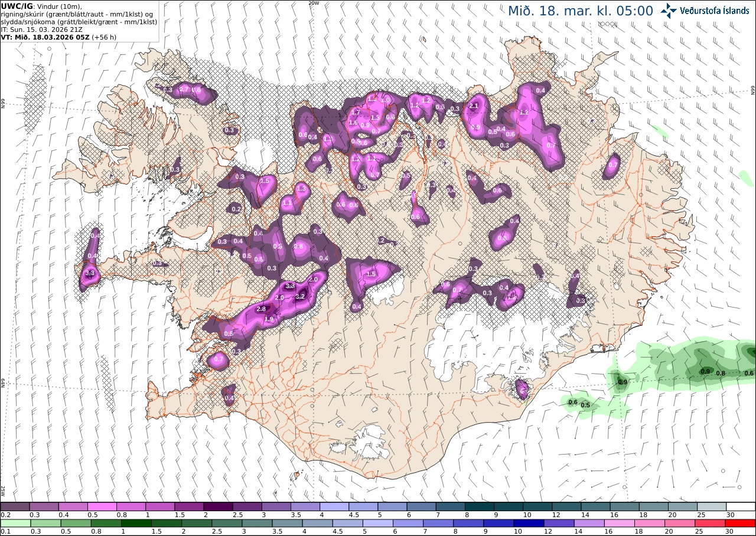Select the slydda/snjókoma legend description line

(x=79, y=22)
